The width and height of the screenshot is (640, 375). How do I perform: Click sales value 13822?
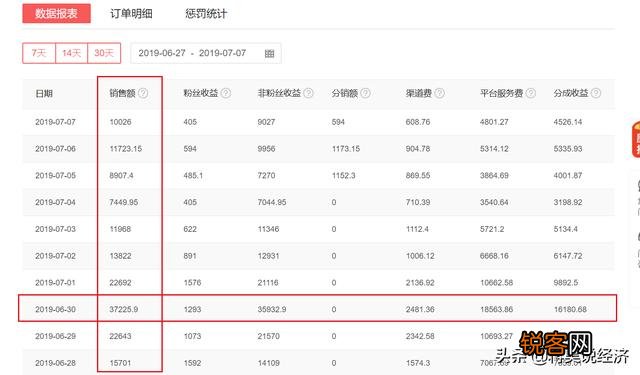tap(120, 256)
